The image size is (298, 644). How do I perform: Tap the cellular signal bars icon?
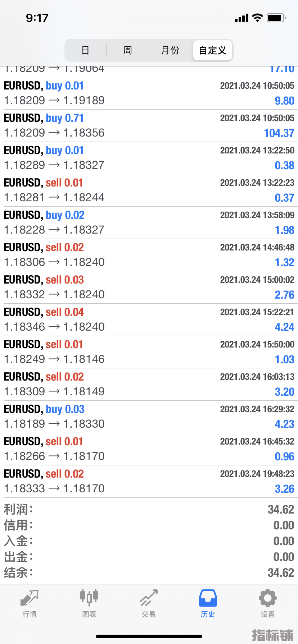pos(241,18)
